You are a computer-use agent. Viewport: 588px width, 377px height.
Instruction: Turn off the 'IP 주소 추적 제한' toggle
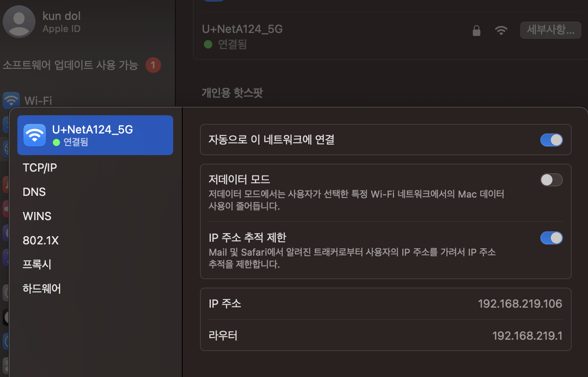tap(551, 237)
